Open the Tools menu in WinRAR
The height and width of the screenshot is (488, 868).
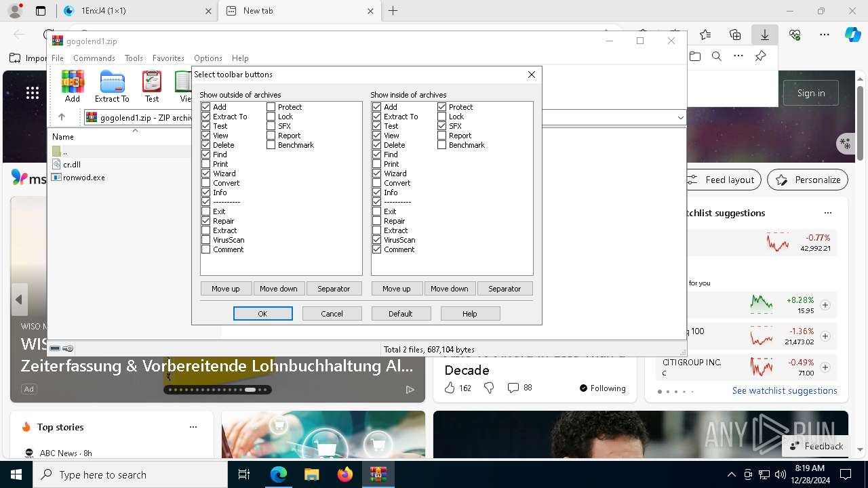(x=134, y=58)
